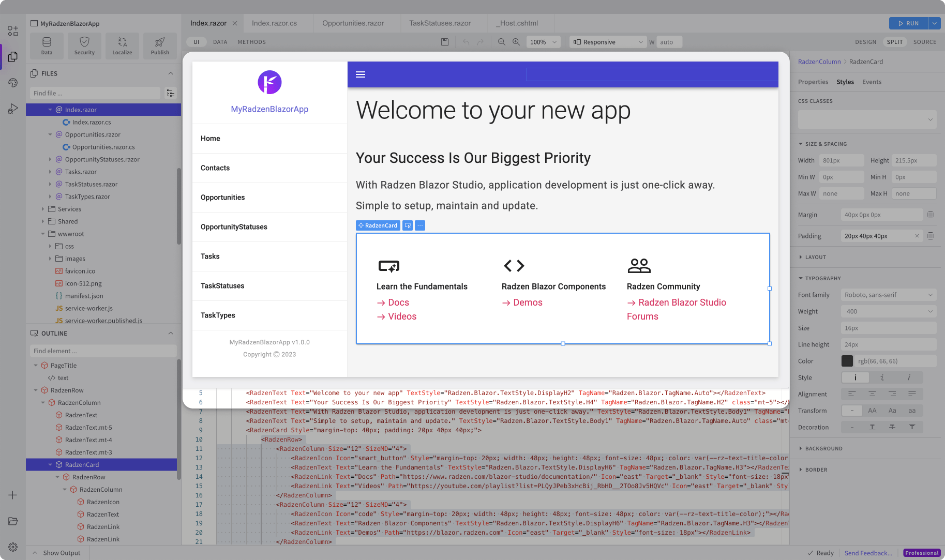Click the zoom in magnifier icon

coord(516,42)
